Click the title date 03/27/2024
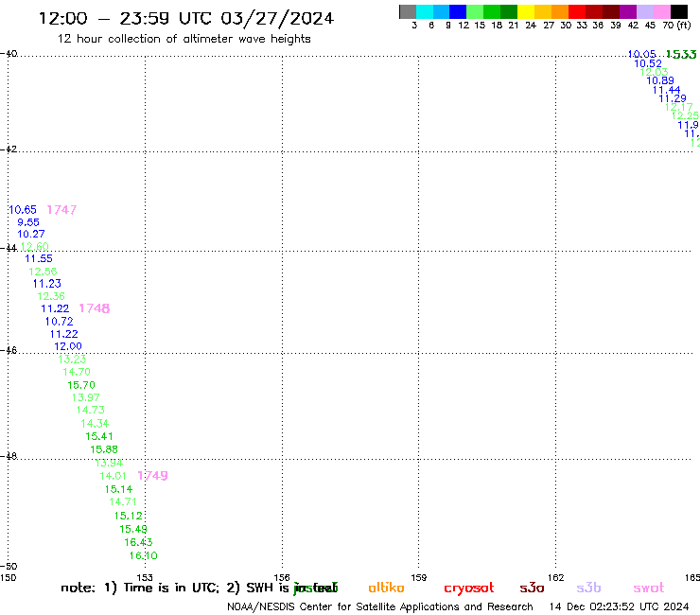The image size is (700, 615). click(x=277, y=19)
